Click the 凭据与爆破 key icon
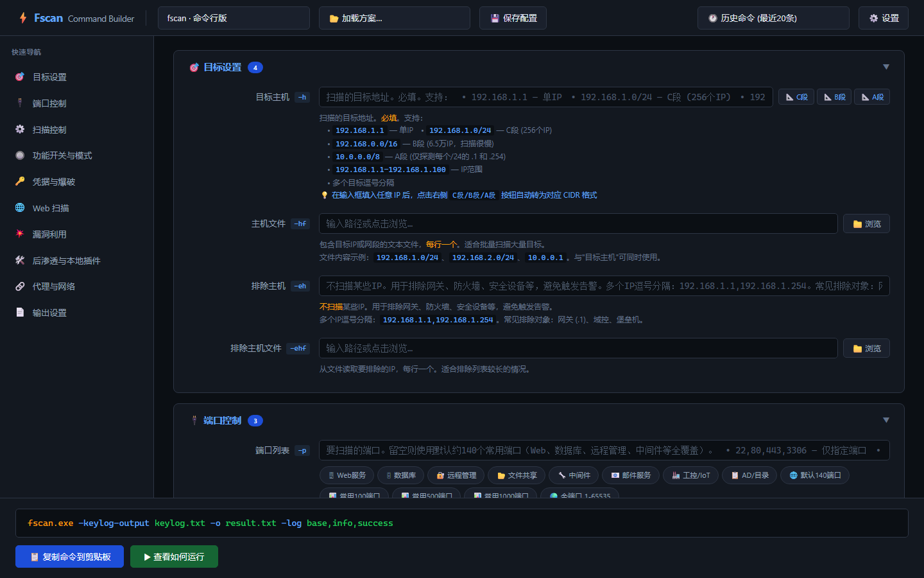The height and width of the screenshot is (578, 924). point(20,182)
